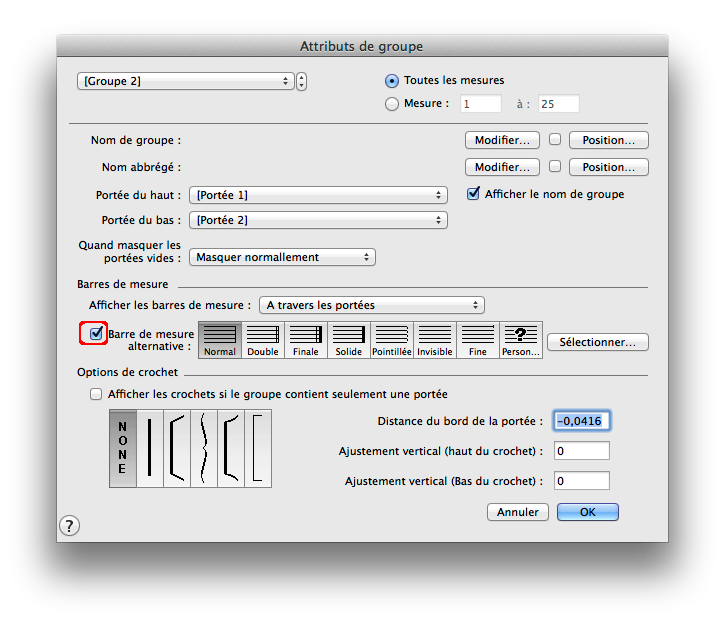Open the Portée du haut dropdown
The width and height of the screenshot is (725, 621).
coord(318,195)
